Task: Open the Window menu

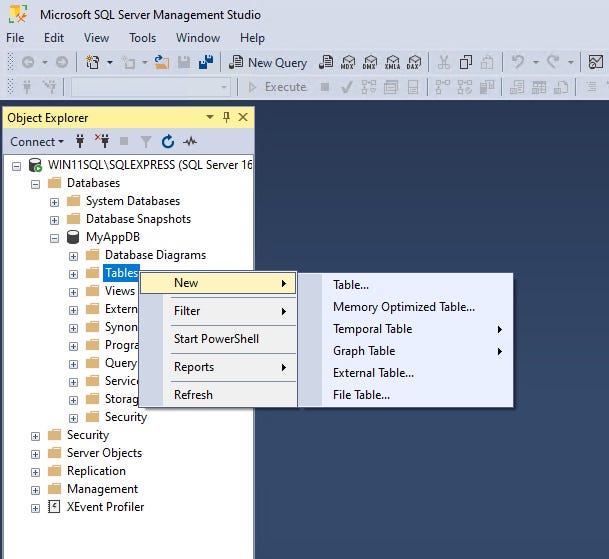Action: point(198,38)
